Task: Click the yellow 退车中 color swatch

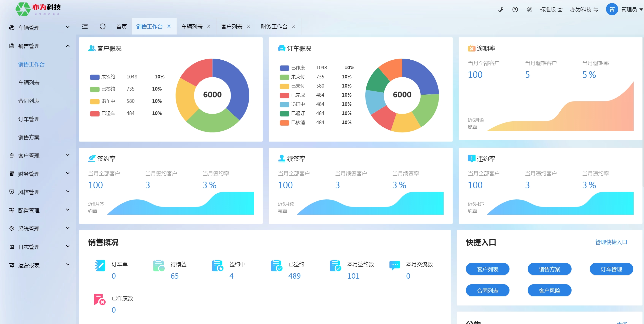Action: click(95, 101)
